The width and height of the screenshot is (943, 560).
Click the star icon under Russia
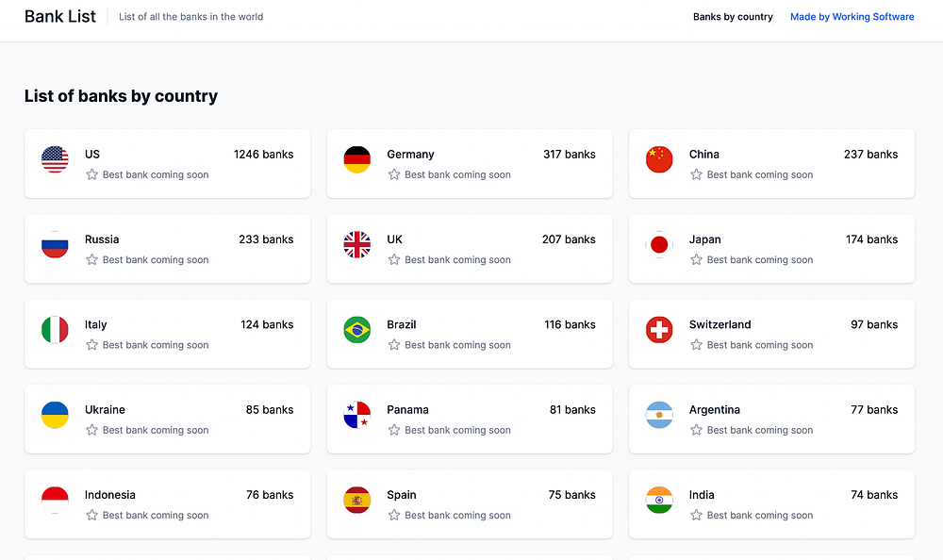92,259
